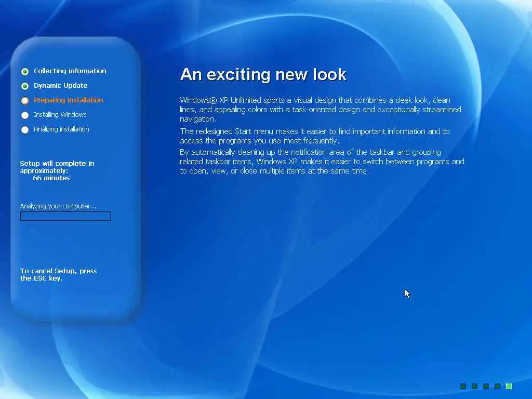Click the green bullet beside Collecting information
Screen dimensions: 532x399
[25, 72]
